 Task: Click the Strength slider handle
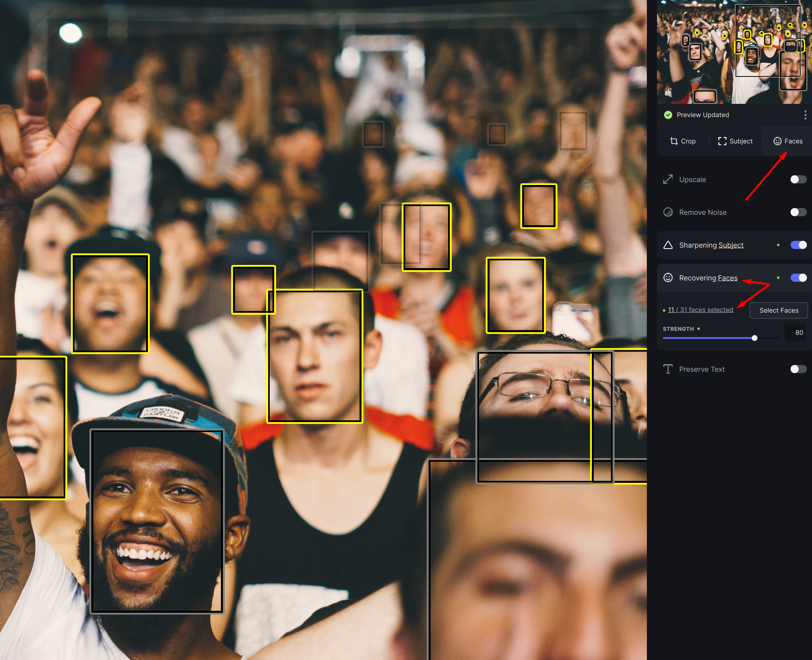(x=755, y=338)
